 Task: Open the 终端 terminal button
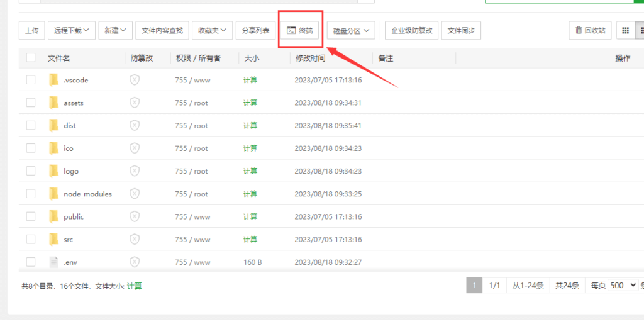tap(299, 30)
